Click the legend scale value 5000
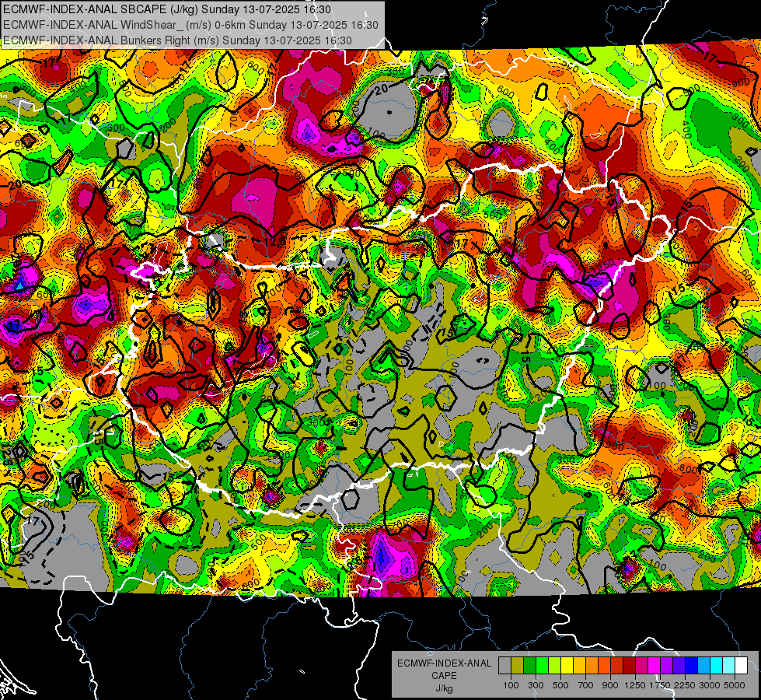The width and height of the screenshot is (761, 700). [x=734, y=685]
